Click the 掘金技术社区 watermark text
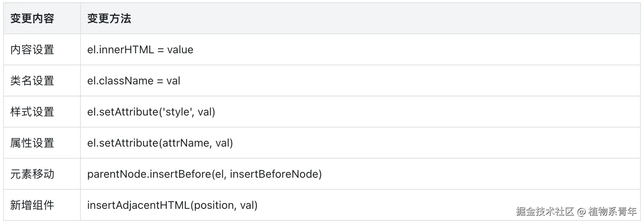Screen dimensions: 644x224 (545, 211)
